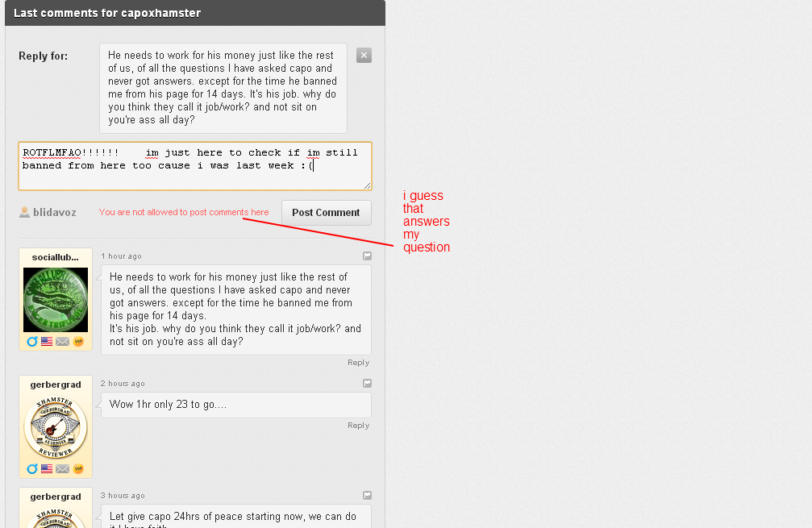The height and width of the screenshot is (528, 812).
Task: Flag gerbergrad's comment from 3 hours ago
Action: pos(367,496)
